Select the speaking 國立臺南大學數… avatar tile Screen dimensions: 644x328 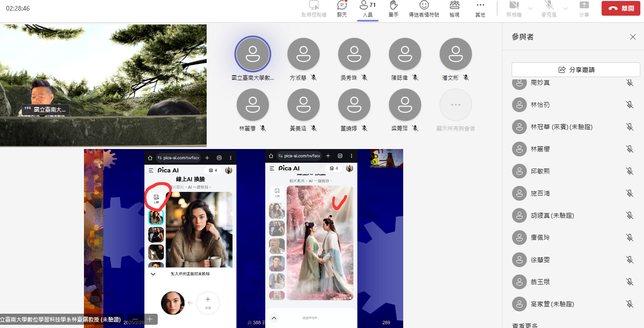click(253, 54)
